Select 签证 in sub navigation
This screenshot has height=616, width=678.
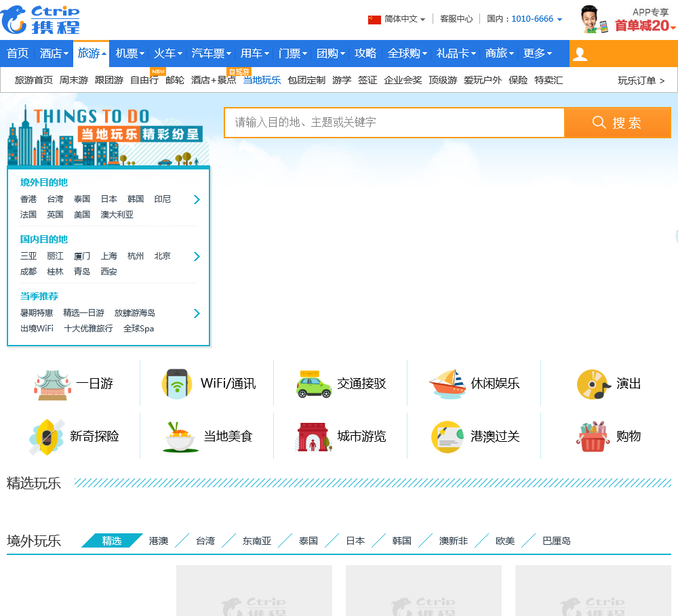[367, 81]
